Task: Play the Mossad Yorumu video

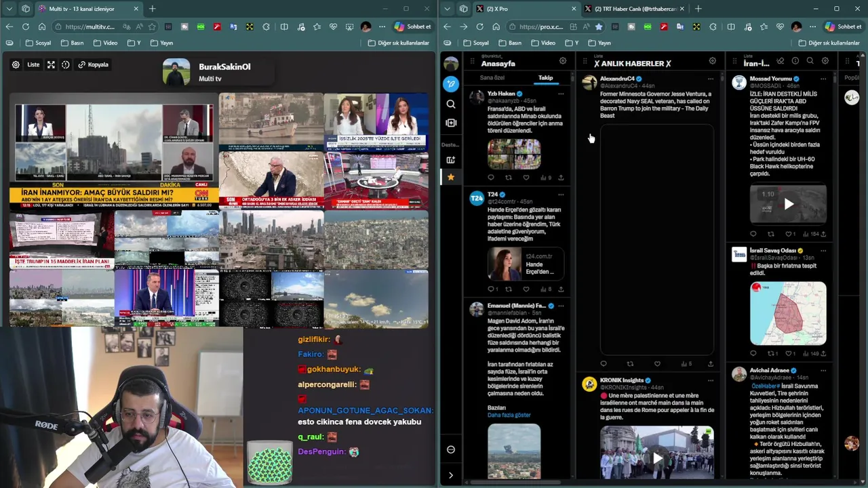Action: point(788,204)
